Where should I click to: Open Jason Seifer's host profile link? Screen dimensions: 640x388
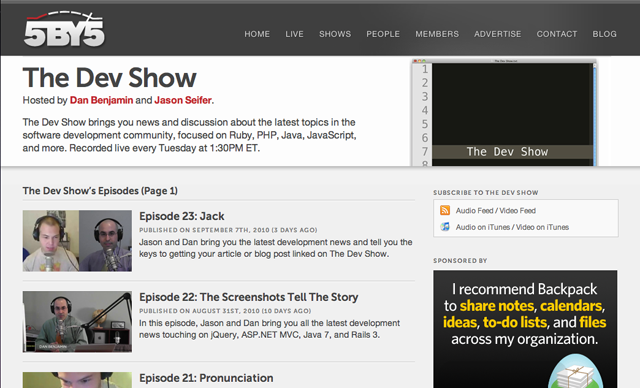coord(183,100)
